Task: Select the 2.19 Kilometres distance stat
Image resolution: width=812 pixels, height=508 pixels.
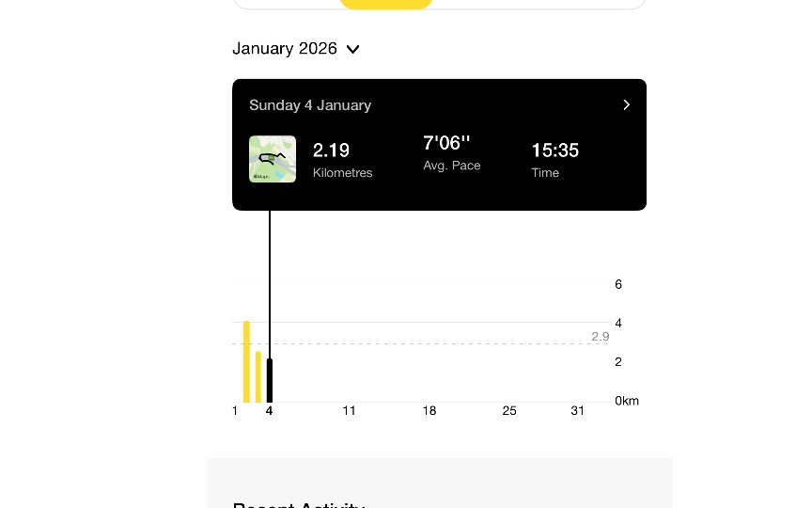Action: [x=342, y=159]
